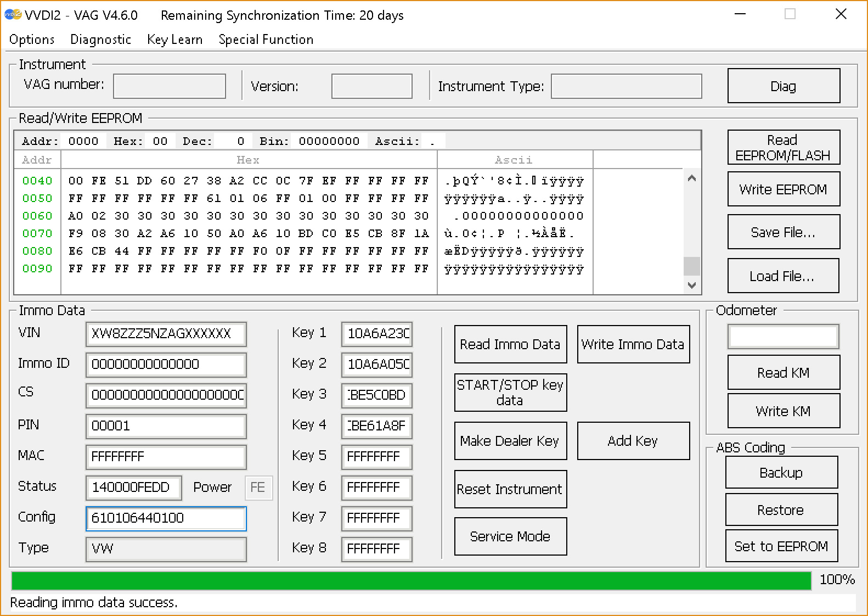The height and width of the screenshot is (616, 868).
Task: Open the Options menu
Action: [32, 40]
